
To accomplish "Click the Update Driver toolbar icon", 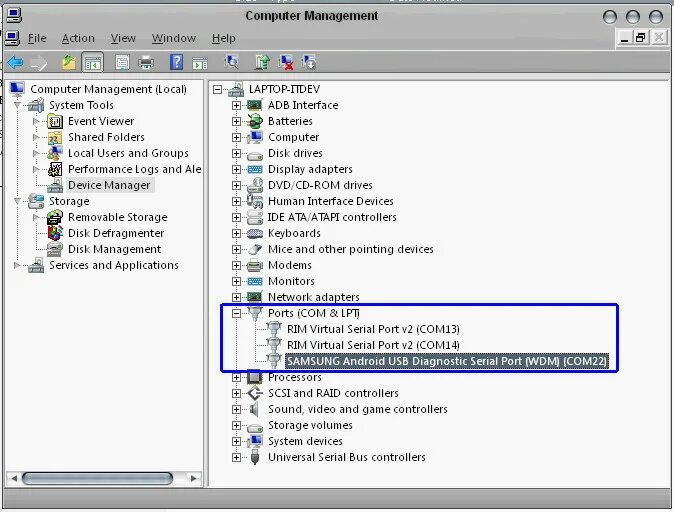I will point(262,62).
